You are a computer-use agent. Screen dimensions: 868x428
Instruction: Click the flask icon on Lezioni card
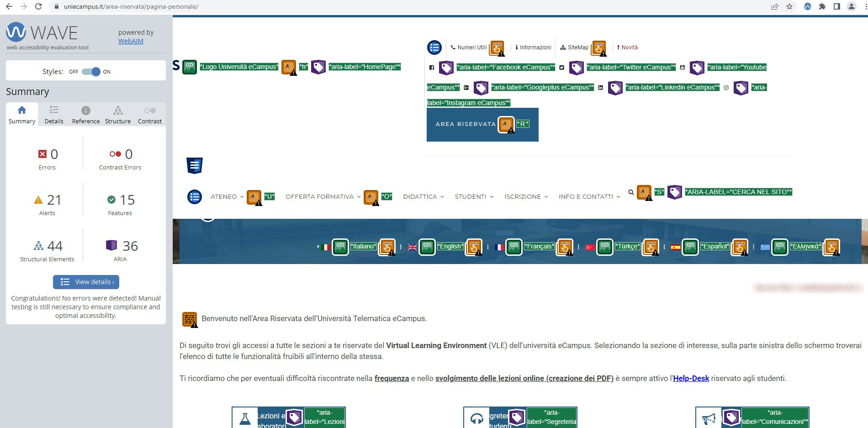click(x=245, y=419)
